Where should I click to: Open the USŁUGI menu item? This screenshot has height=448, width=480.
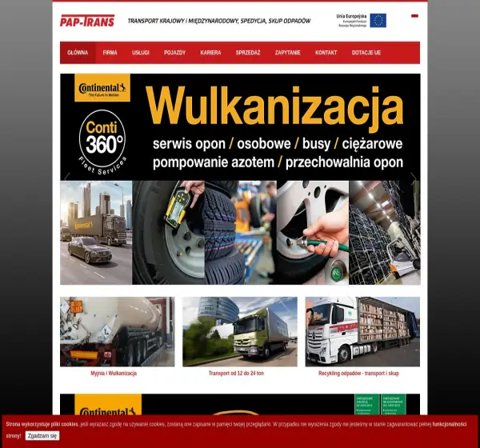141,53
